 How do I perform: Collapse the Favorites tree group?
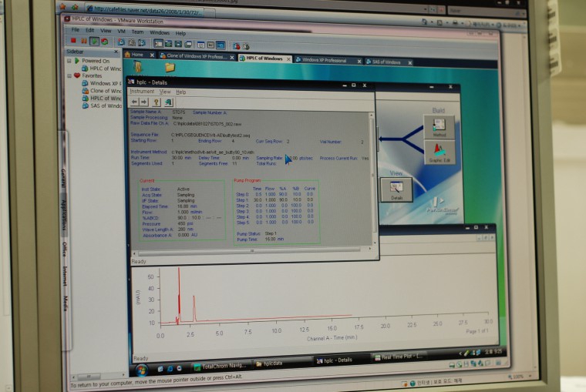pyautogui.click(x=69, y=75)
